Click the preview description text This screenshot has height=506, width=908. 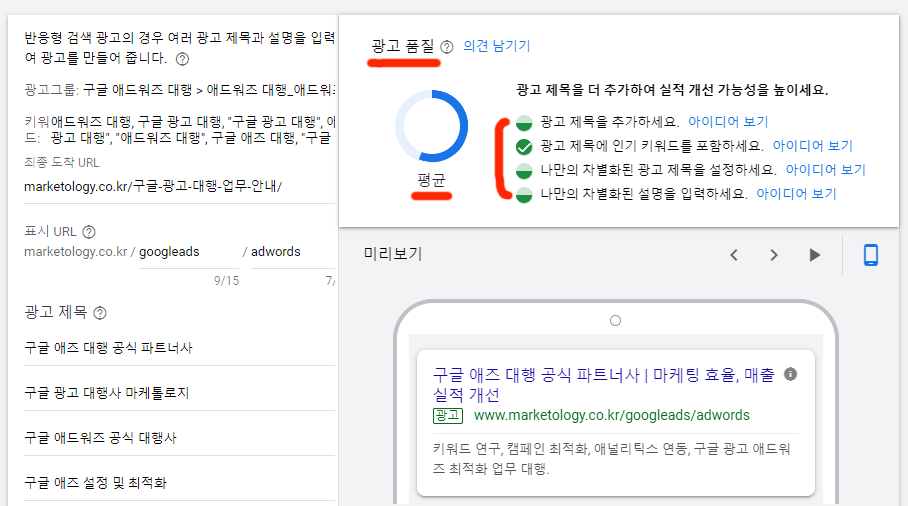612,459
